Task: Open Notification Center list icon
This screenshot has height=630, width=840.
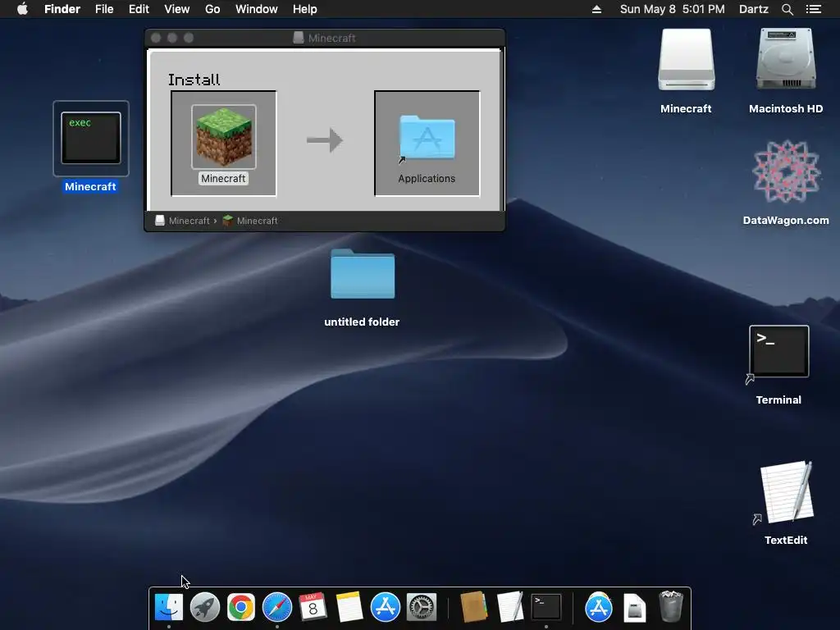Action: 813,9
